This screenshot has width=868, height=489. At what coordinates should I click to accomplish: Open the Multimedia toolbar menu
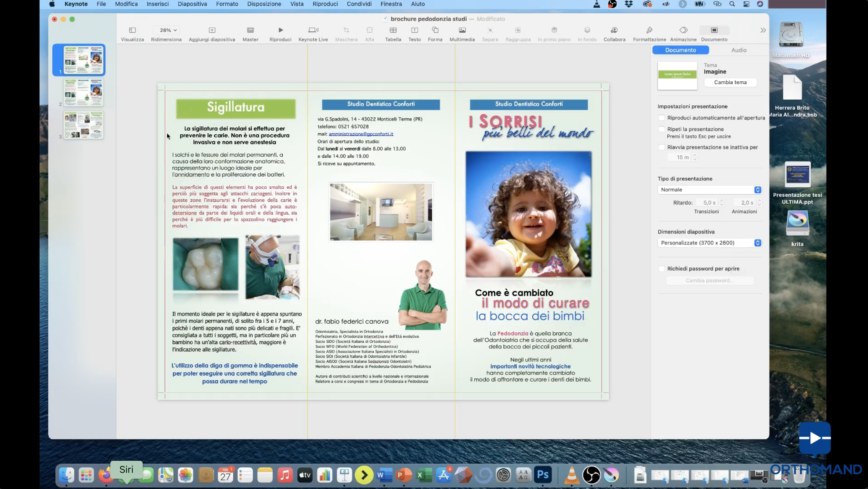tap(462, 30)
